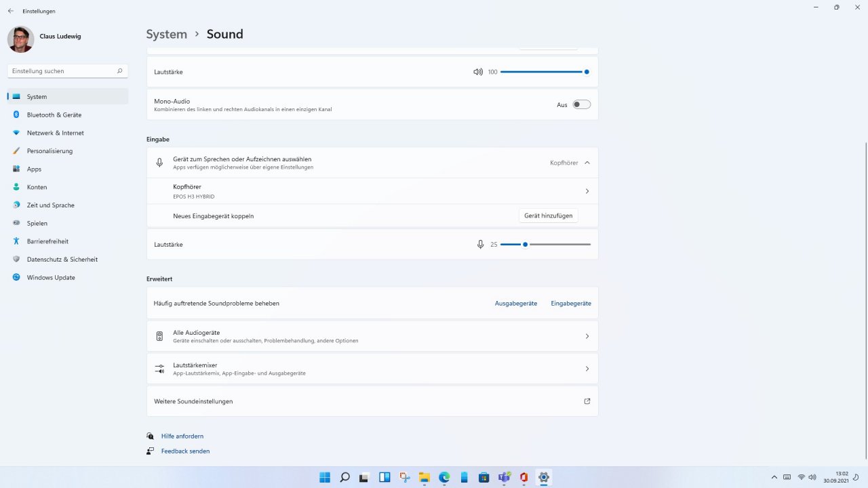This screenshot has width=868, height=488.
Task: Click the Häufig auftretende Soundprobleme beheben text
Action: [x=216, y=303]
